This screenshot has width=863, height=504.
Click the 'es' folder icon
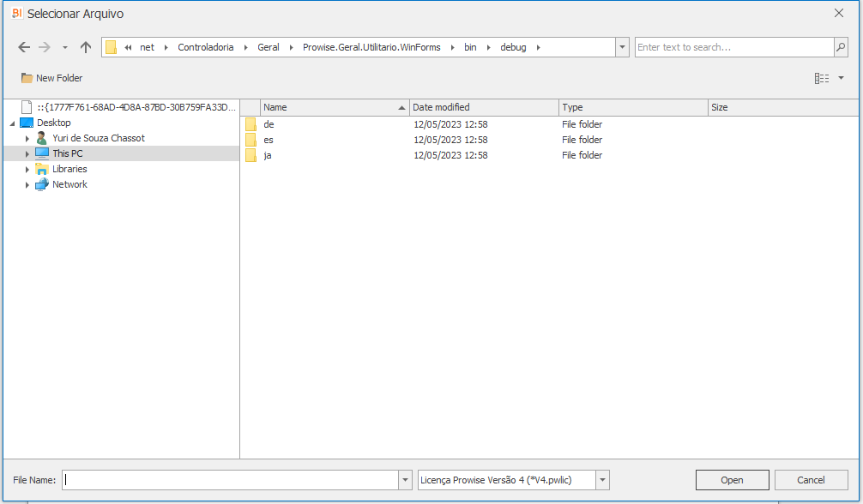[x=250, y=140]
